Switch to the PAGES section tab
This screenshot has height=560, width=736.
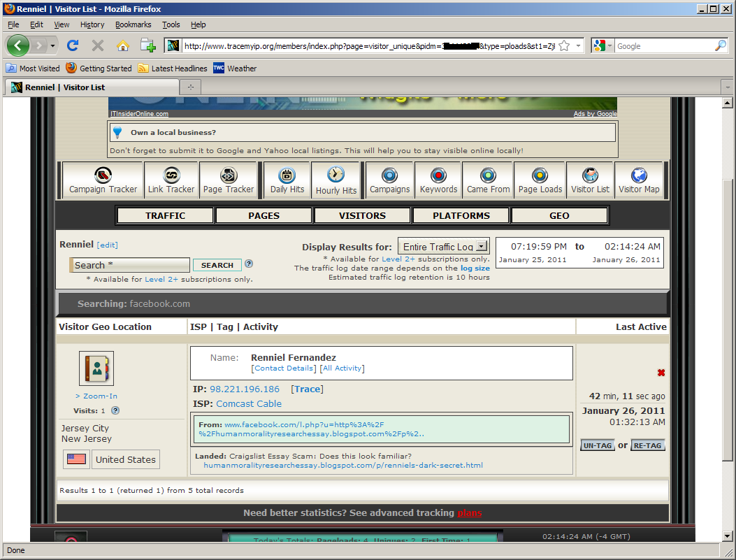[x=264, y=215]
